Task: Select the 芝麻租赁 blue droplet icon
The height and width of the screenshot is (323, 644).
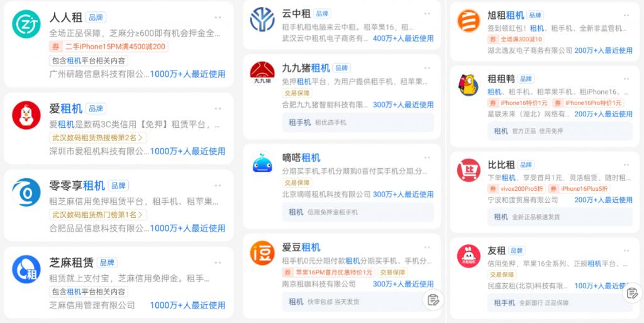Action: click(x=26, y=269)
